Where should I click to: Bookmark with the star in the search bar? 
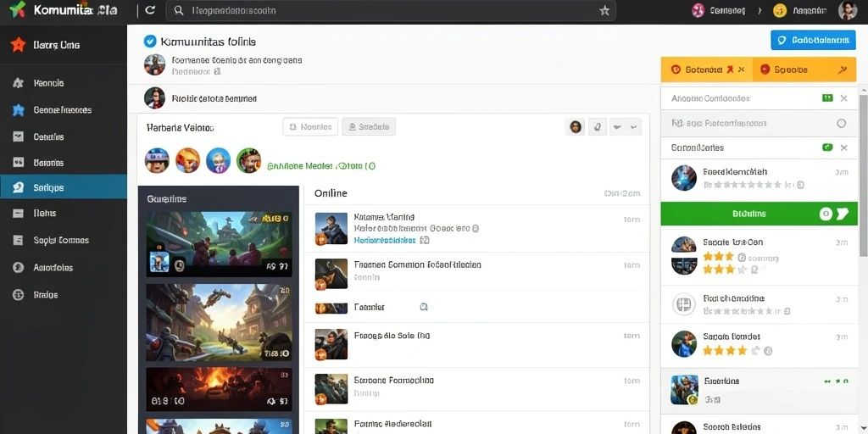pos(604,10)
